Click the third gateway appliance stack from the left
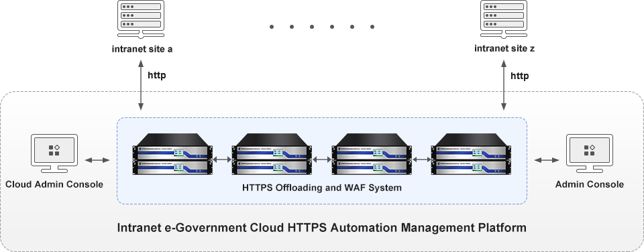This screenshot has height=252, width=644. pos(372,154)
